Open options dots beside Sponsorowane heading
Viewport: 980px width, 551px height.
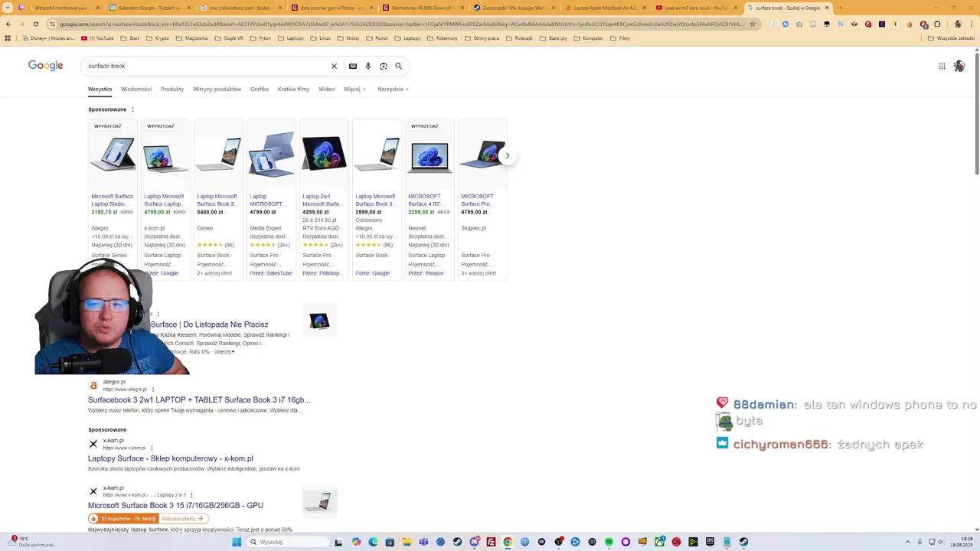(132, 109)
